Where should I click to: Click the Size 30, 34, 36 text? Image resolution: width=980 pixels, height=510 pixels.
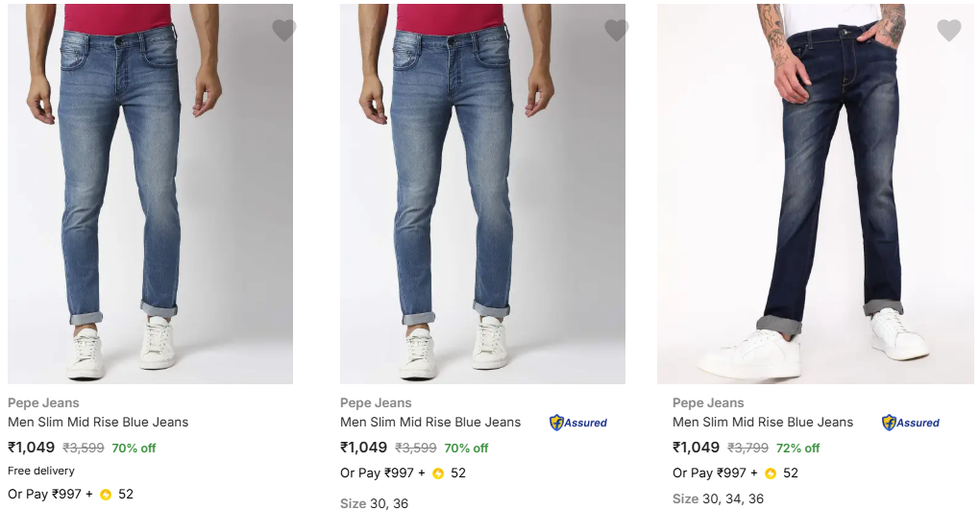[718, 498]
